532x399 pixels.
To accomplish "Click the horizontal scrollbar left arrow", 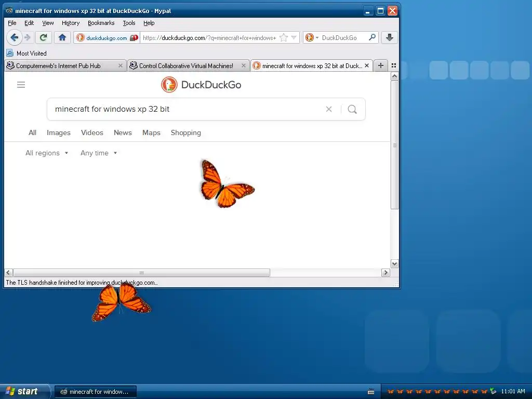I will coord(8,272).
